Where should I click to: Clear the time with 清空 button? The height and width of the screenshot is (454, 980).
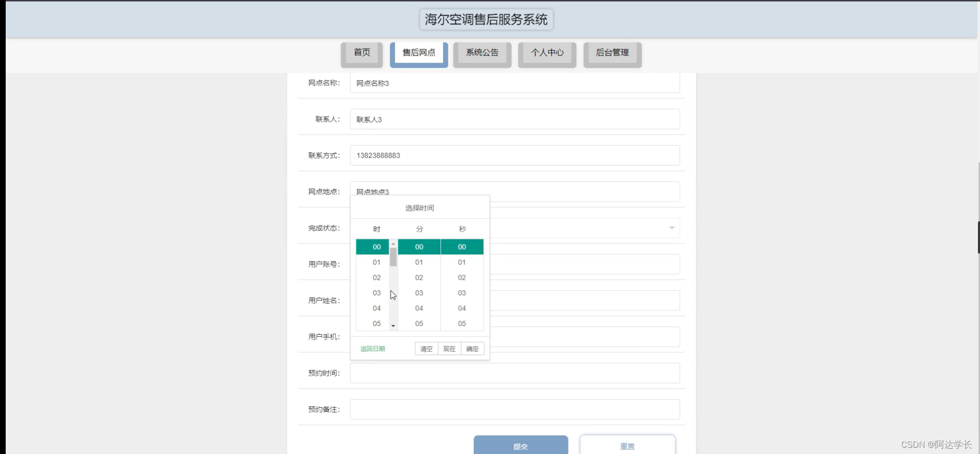tap(427, 349)
